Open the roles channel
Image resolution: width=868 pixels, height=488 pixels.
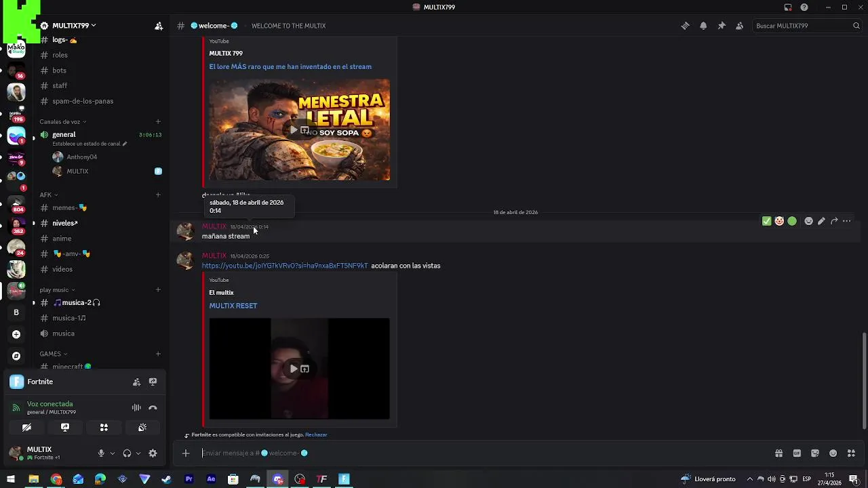[x=100, y=55]
